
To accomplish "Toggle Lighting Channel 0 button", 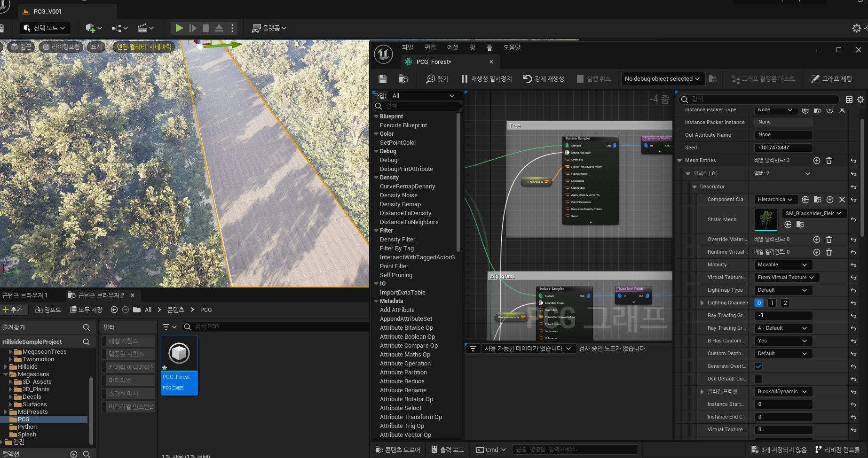I will click(x=759, y=303).
